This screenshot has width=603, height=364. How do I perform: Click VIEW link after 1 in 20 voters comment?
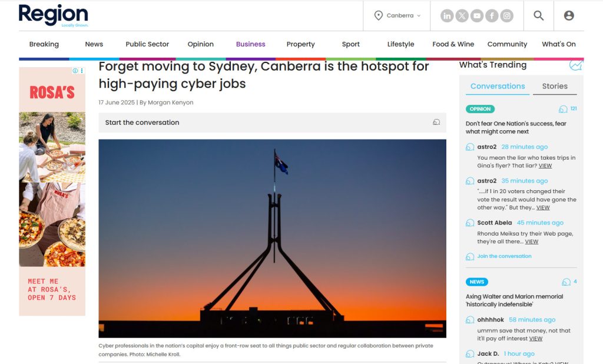542,208
